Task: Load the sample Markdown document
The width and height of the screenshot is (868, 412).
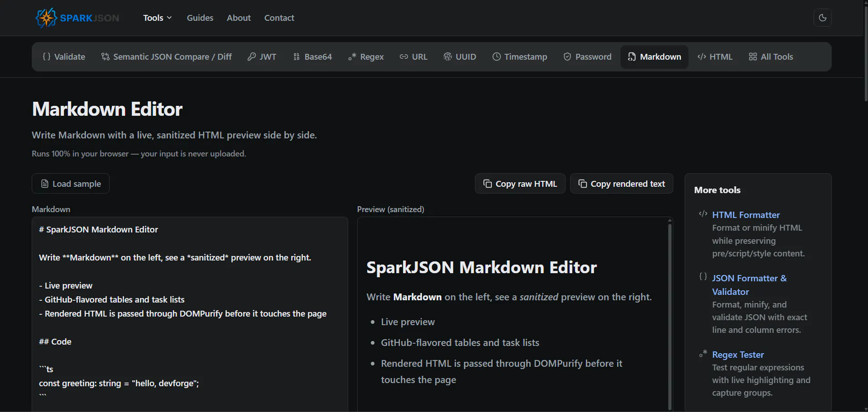Action: (71, 184)
